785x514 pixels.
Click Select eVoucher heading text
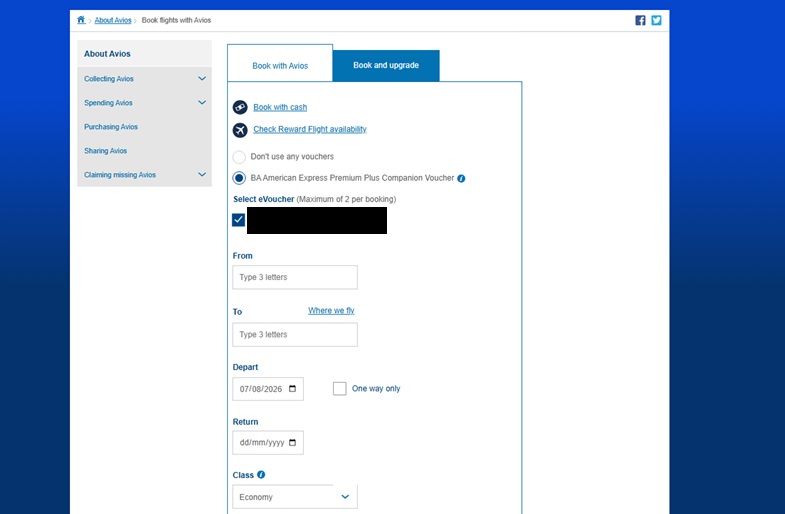point(263,199)
